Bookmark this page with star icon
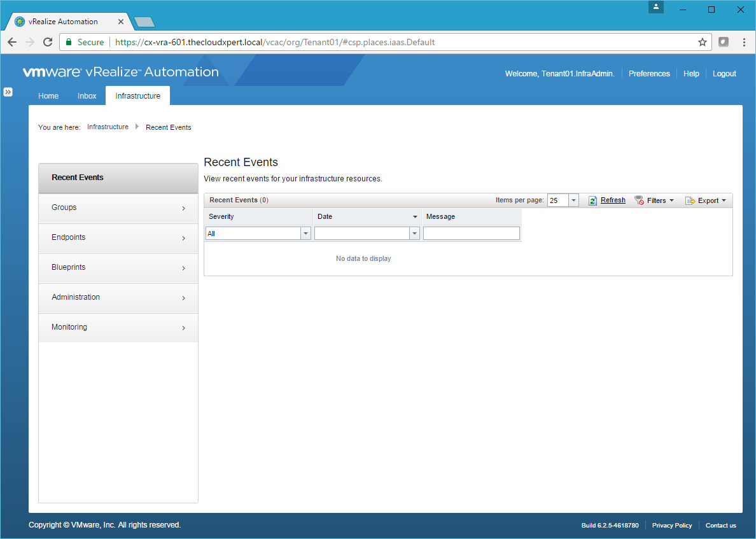This screenshot has height=539, width=756. click(703, 42)
